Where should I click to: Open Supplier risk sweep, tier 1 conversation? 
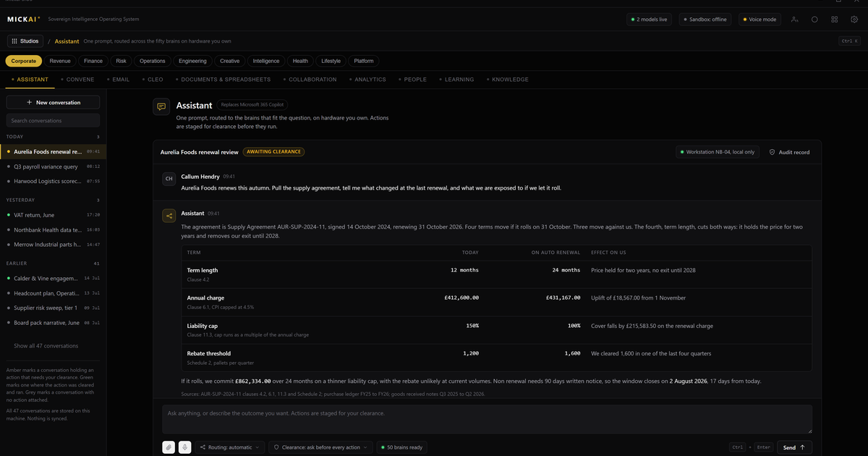(x=53, y=308)
